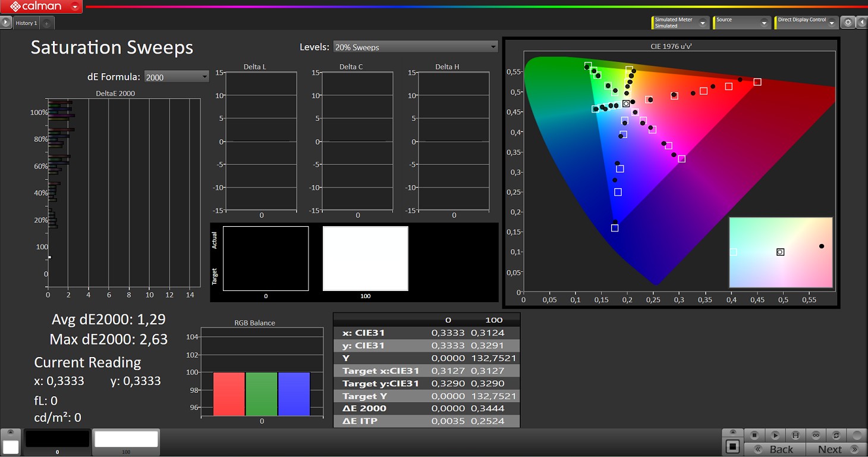Select the black 0 swatch in bottom strip

click(x=57, y=440)
